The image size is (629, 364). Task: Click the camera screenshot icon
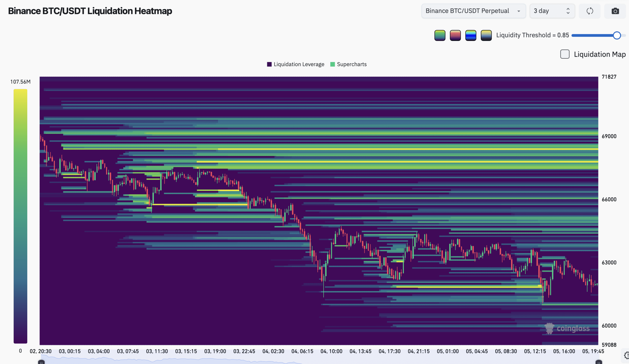[x=615, y=11]
